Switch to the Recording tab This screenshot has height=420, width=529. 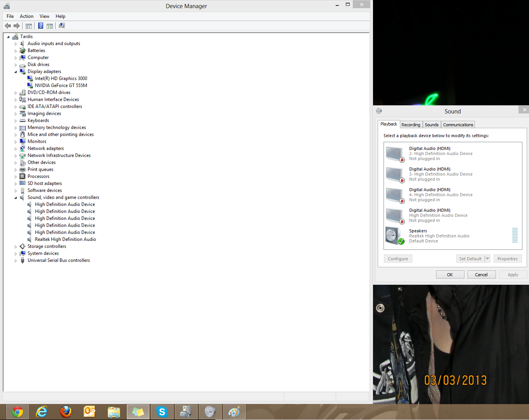(x=411, y=125)
